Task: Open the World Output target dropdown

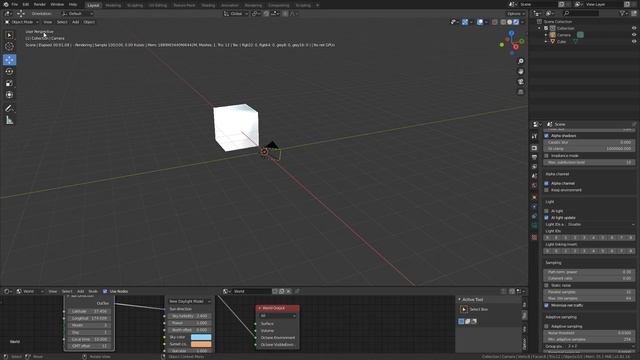Action: [278, 316]
